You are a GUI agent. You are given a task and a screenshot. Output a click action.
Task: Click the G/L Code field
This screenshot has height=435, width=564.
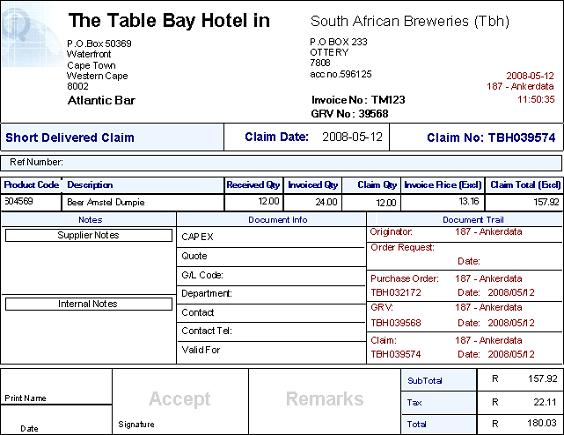[272, 276]
